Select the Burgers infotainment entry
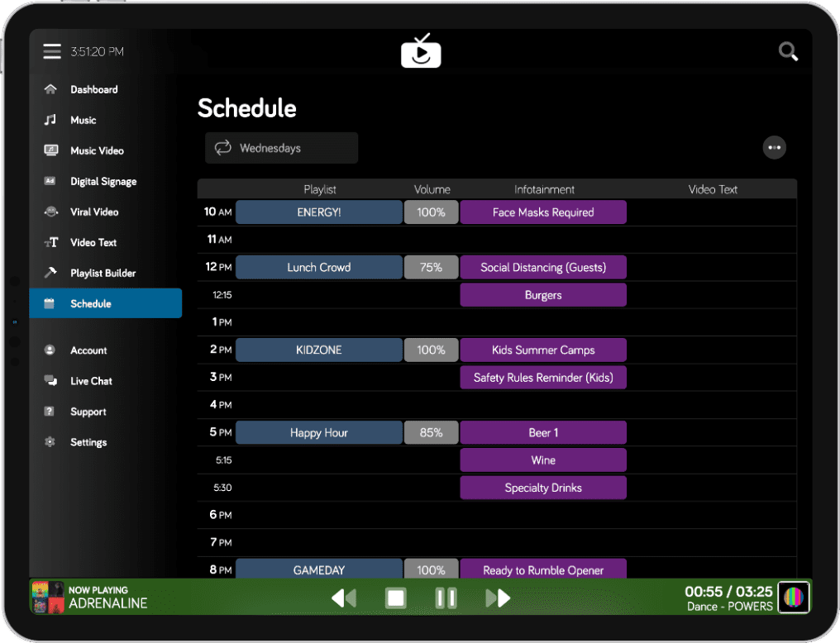Image resolution: width=840 pixels, height=643 pixels. click(543, 295)
